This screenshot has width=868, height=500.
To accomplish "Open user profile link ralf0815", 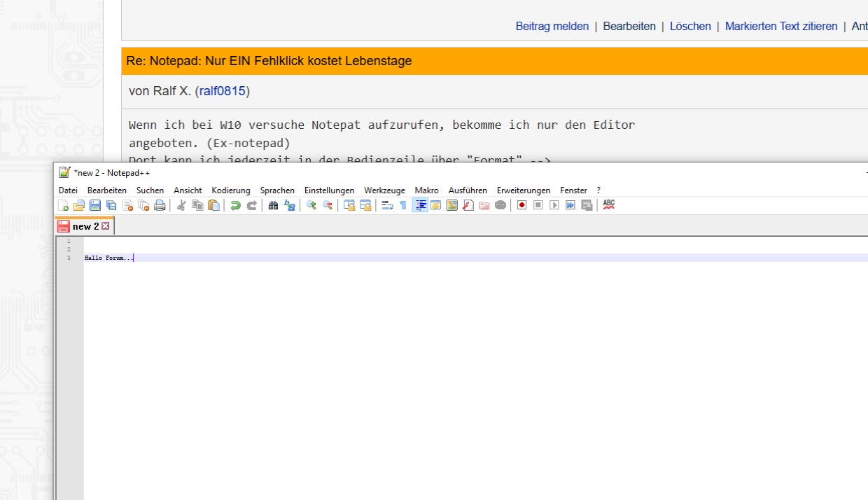I will (x=223, y=91).
